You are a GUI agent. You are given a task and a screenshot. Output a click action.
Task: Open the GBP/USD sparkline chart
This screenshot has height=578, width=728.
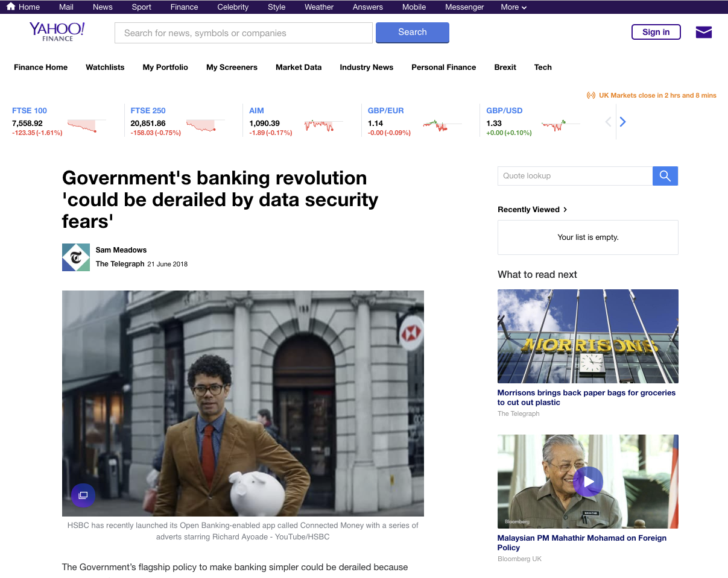pos(561,125)
